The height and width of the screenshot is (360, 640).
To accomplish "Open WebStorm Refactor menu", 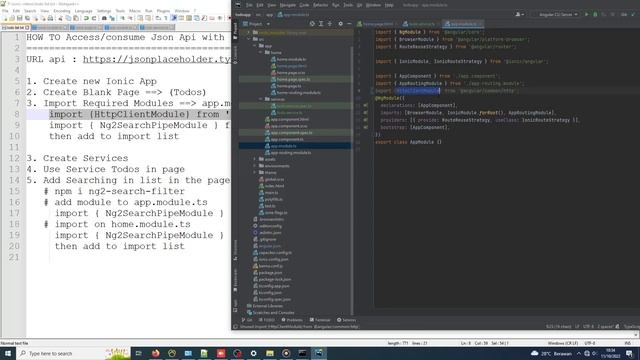I will click(320, 5).
